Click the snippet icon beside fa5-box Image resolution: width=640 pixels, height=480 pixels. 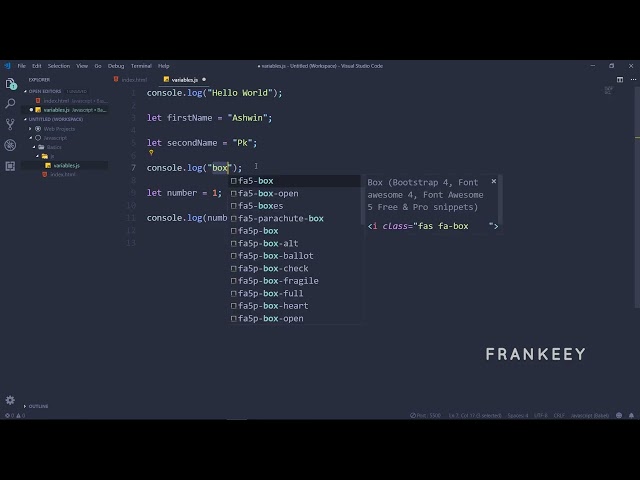click(x=233, y=181)
